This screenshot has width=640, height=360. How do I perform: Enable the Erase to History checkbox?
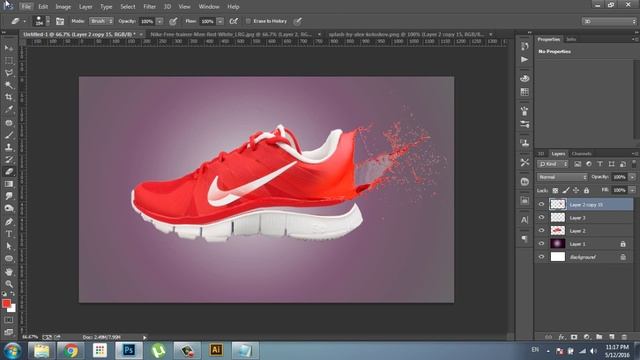point(248,21)
